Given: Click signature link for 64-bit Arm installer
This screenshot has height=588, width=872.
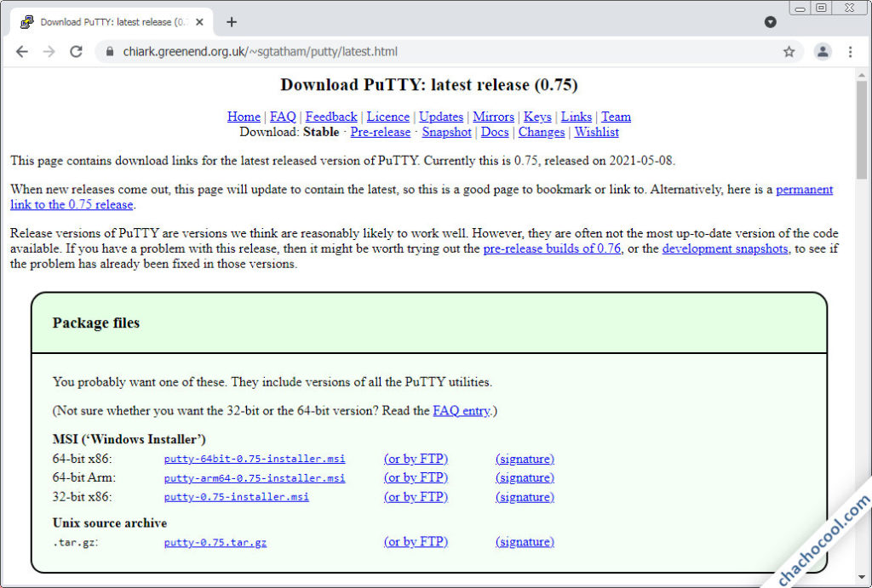Looking at the screenshot, I should (525, 477).
